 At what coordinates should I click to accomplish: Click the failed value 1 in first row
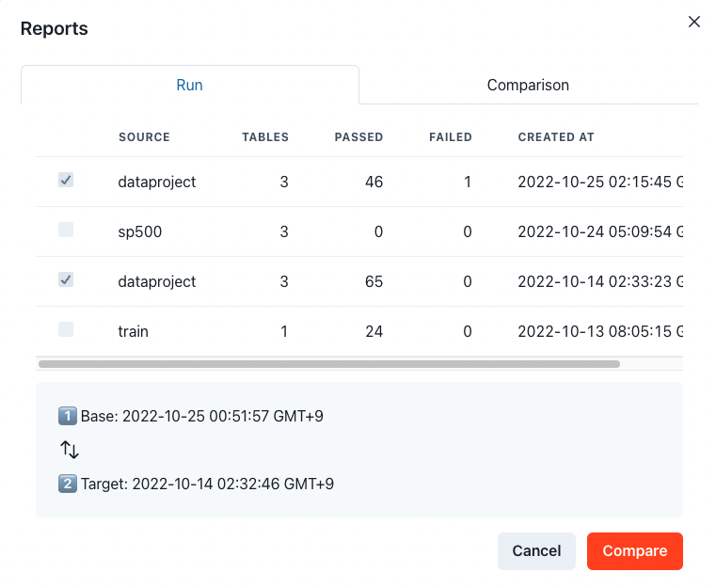click(467, 182)
